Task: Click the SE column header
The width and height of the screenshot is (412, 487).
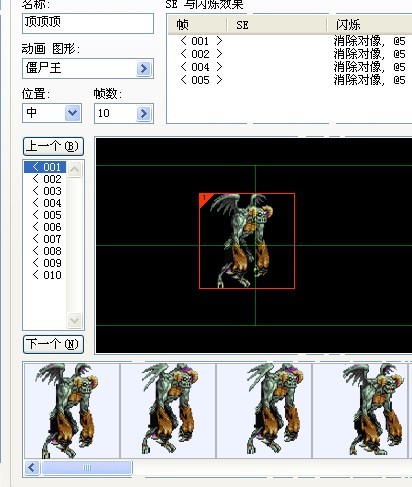Action: coord(277,25)
